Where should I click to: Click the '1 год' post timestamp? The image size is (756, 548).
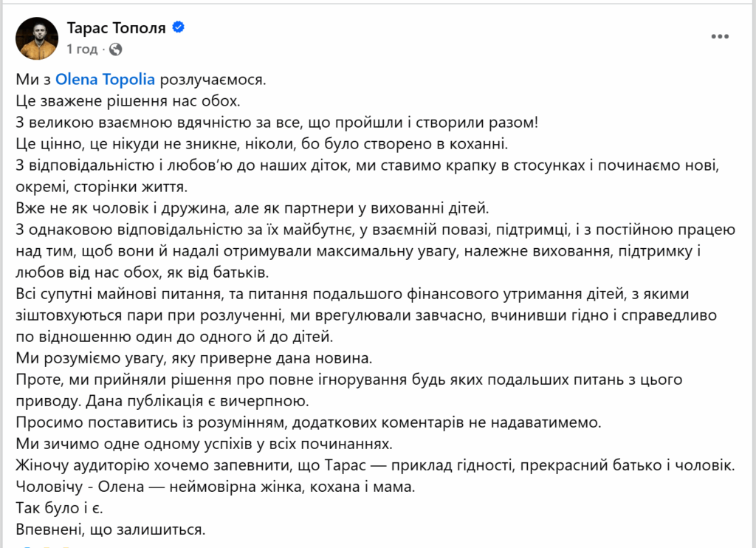82,49
